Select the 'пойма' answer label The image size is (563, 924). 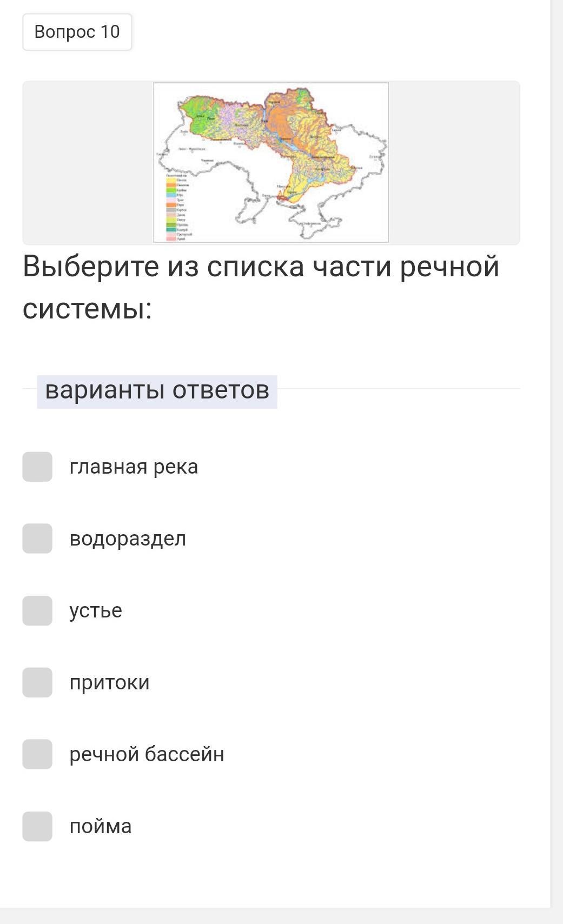coord(101,826)
